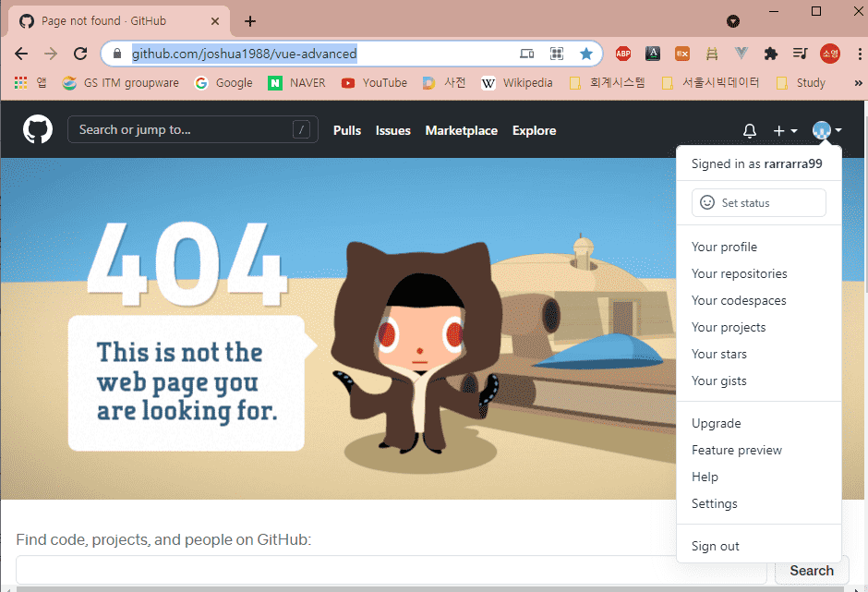
Task: Open the 서울시빅데이터 bookmark folder
Action: [x=710, y=83]
